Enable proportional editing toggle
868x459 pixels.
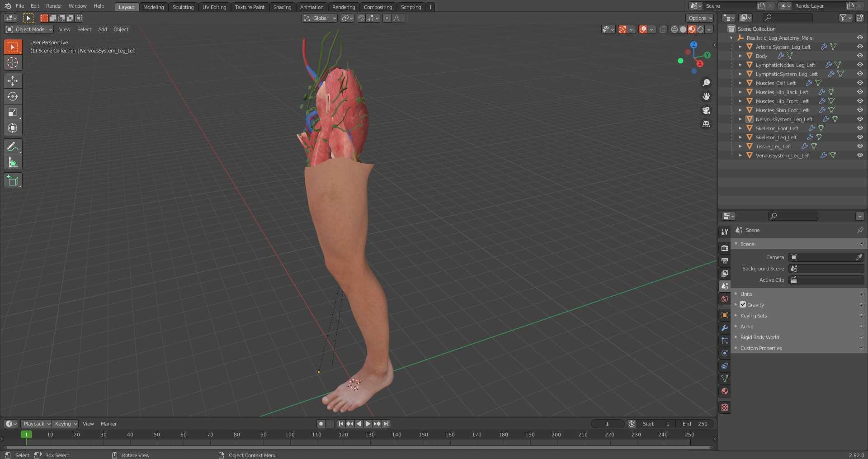tap(387, 18)
